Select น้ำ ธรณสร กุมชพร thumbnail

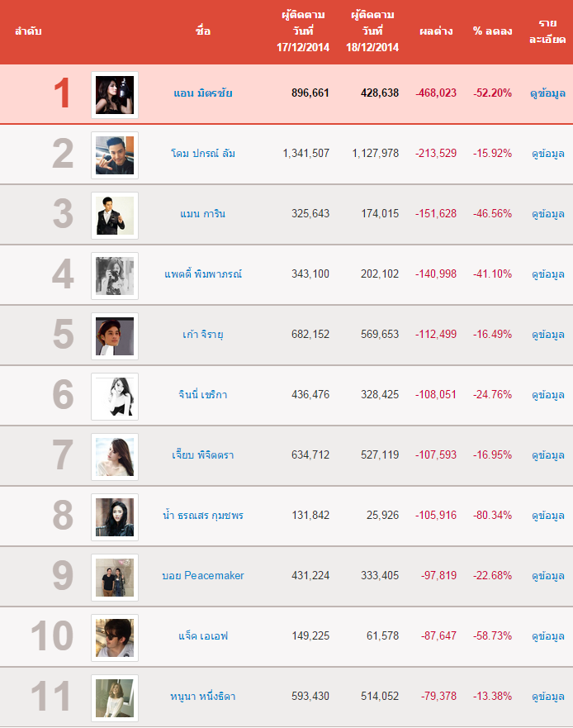click(115, 517)
